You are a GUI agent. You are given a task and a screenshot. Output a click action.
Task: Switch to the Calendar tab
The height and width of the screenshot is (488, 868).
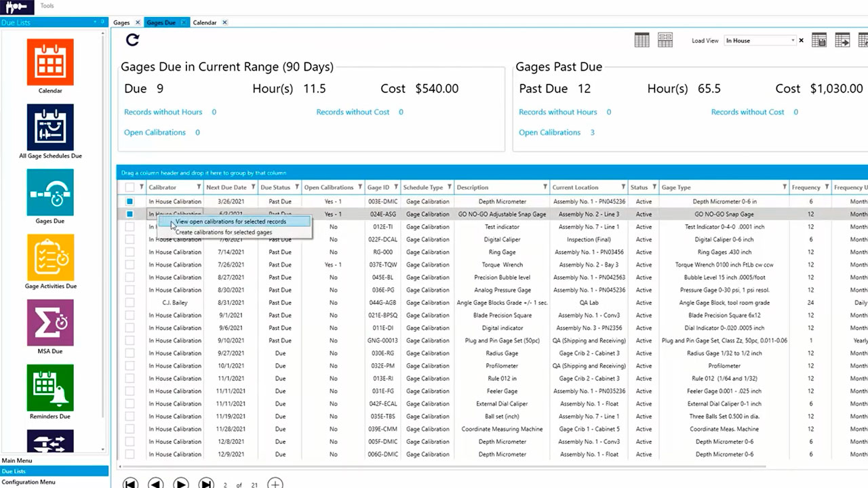[205, 22]
